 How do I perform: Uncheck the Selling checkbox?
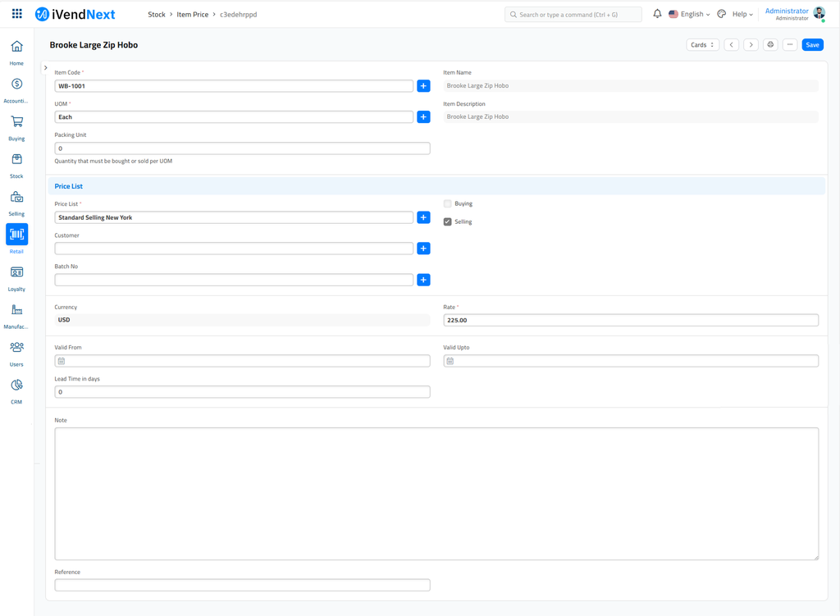[448, 221]
